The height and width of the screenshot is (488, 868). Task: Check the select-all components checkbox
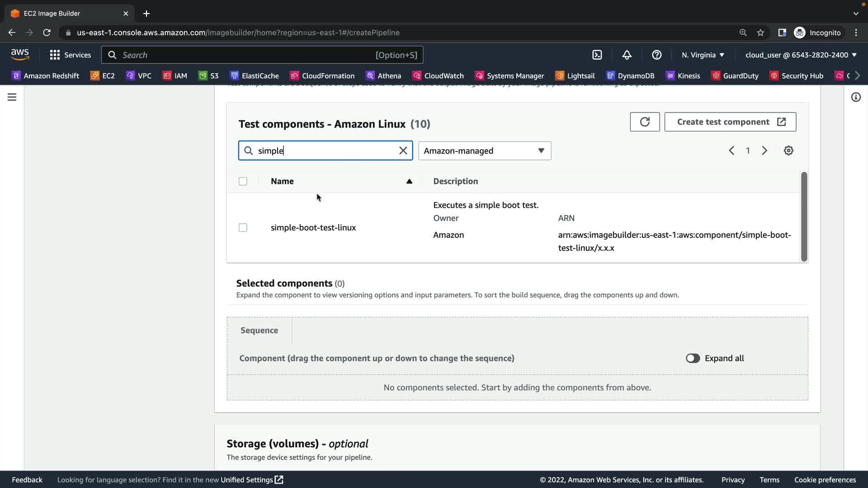click(243, 181)
